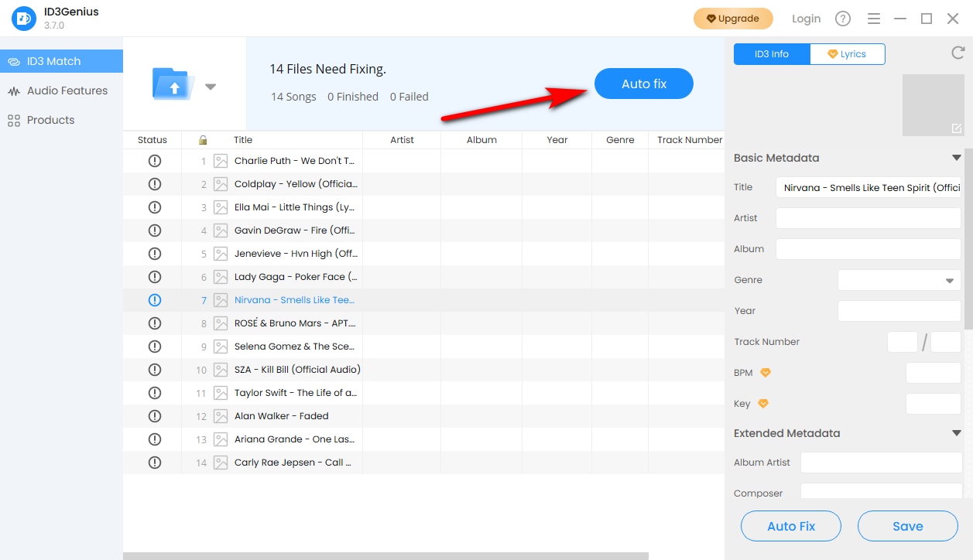Open the hamburger menu icon
This screenshot has height=560, width=973.
pyautogui.click(x=873, y=19)
